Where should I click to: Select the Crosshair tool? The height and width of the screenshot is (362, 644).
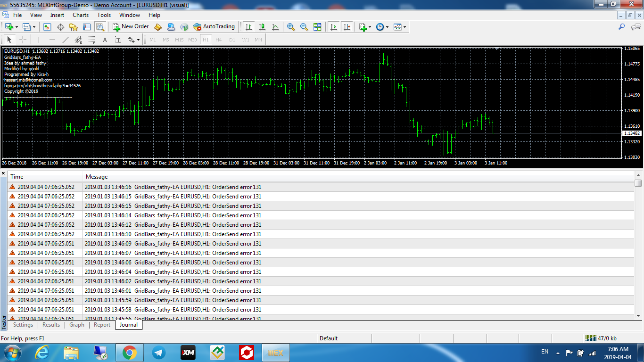coord(23,40)
